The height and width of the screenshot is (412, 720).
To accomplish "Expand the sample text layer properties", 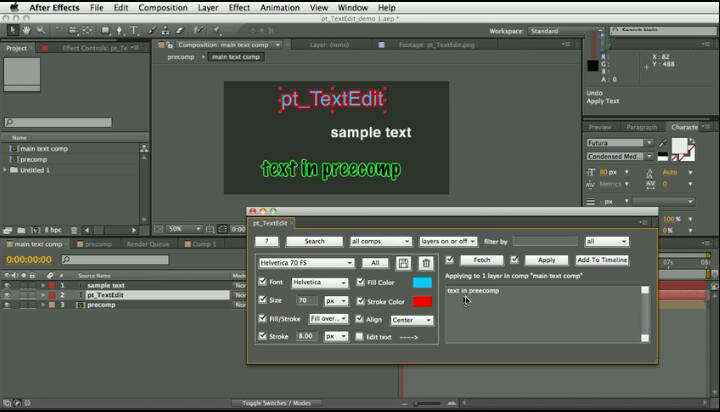I will [43, 285].
